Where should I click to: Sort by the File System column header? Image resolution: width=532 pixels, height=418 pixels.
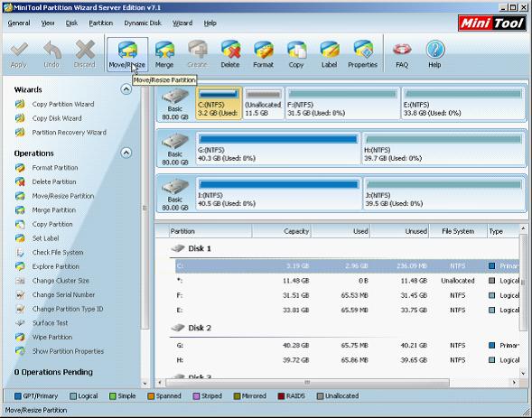(458, 231)
